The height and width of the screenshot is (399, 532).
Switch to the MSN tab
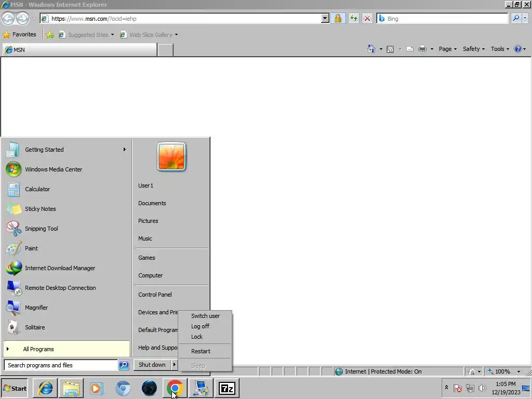[79, 50]
